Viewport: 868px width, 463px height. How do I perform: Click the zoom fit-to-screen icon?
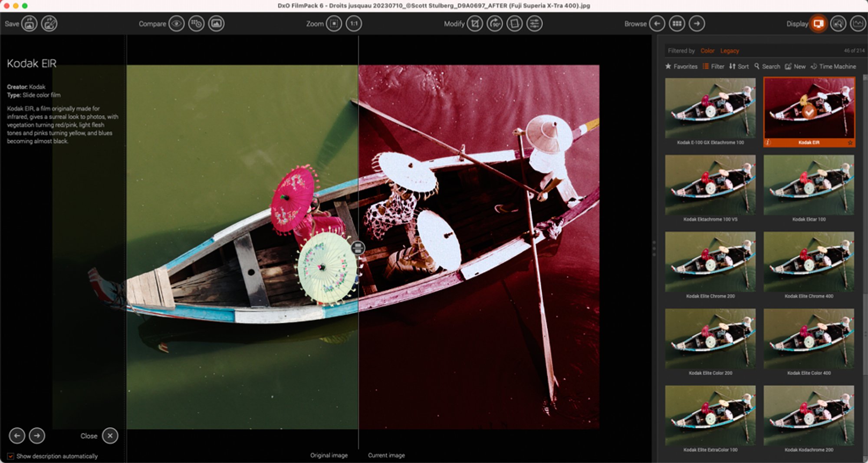point(334,23)
